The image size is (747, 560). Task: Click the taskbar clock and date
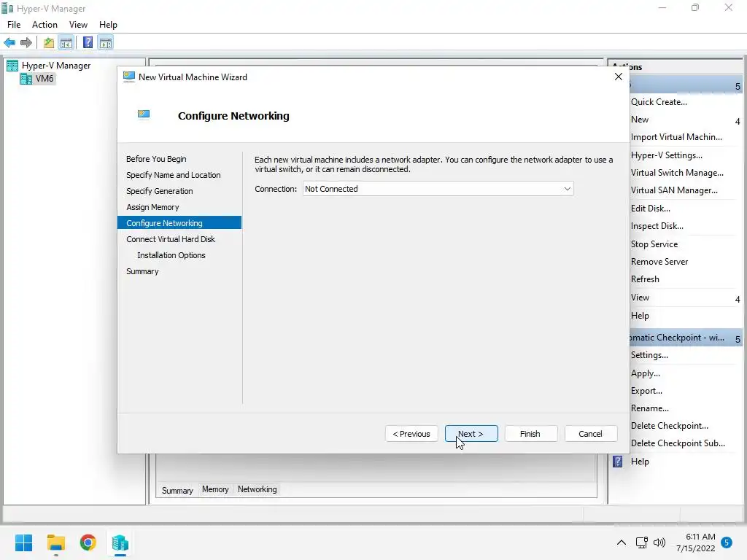695,542
